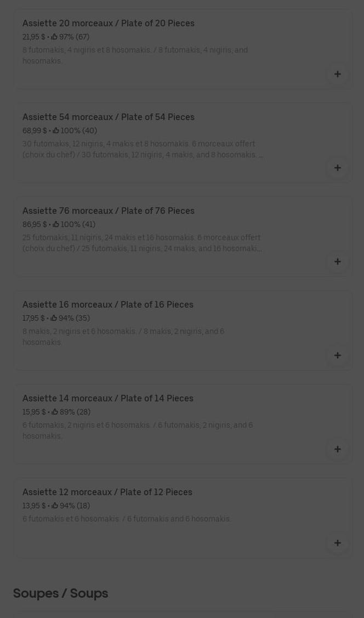Click the 86,95 $ price of 76 pieces
The height and width of the screenshot is (618, 364).
[x=34, y=225]
